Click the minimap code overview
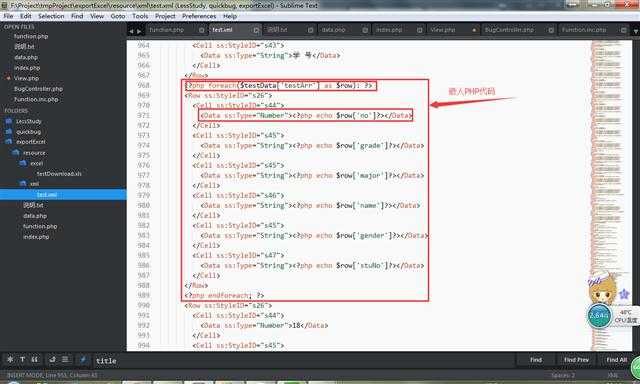The height and width of the screenshot is (384, 640). (x=607, y=195)
